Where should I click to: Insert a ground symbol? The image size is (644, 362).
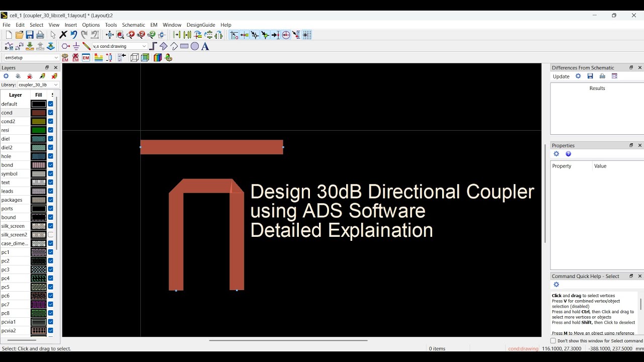click(76, 46)
